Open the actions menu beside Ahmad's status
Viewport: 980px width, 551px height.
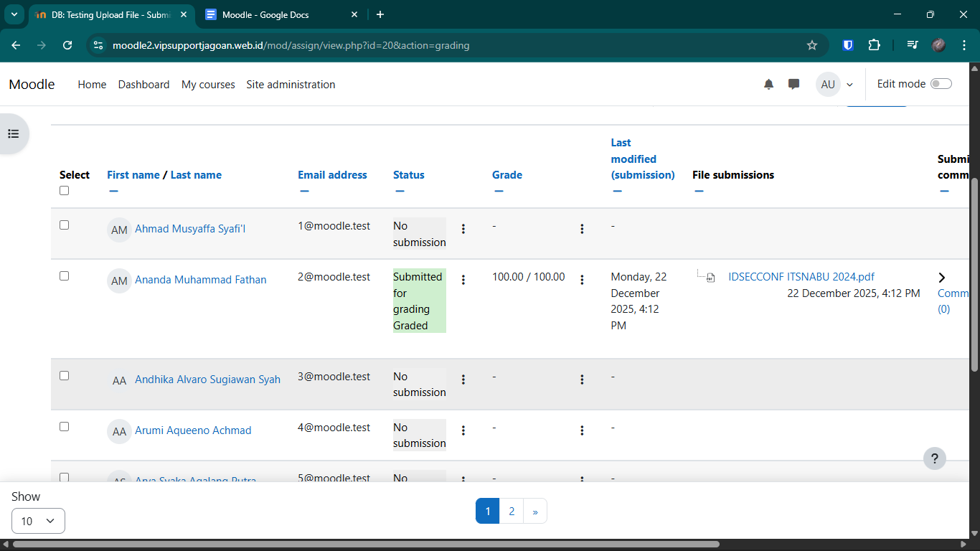tap(463, 228)
